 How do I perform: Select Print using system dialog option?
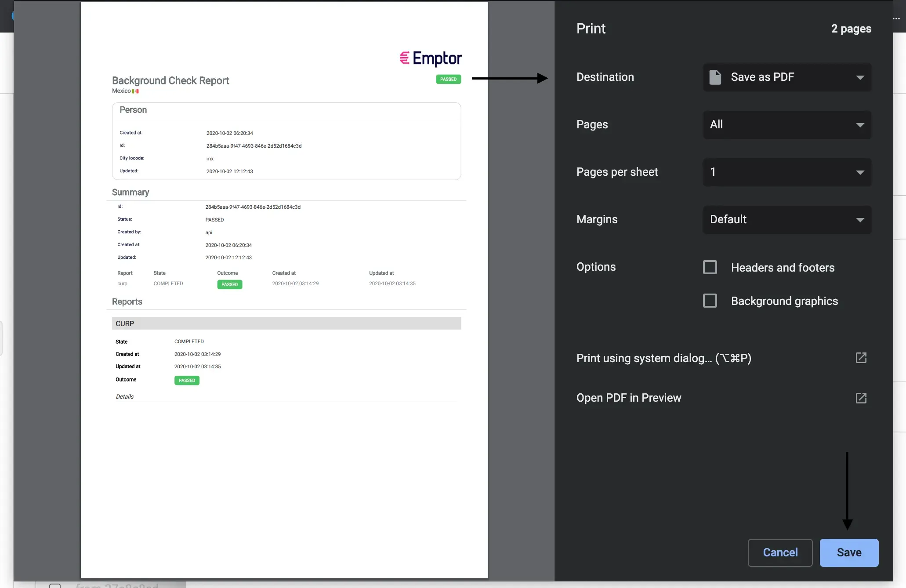[663, 359]
